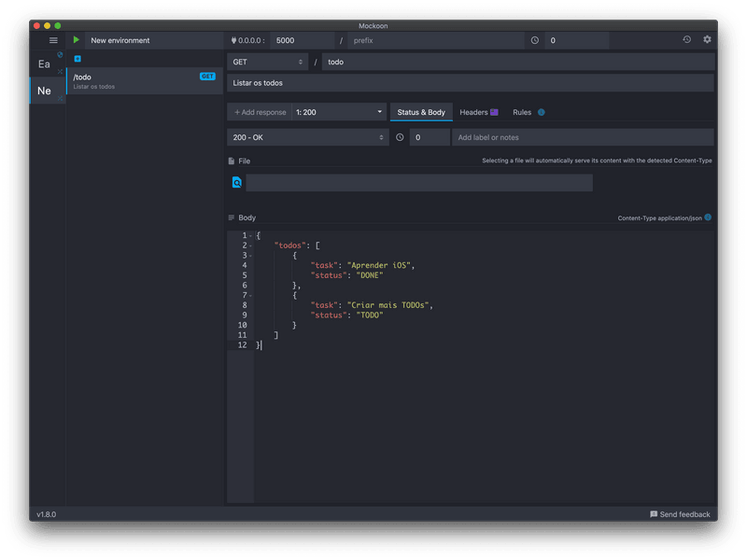747x560 pixels.
Task: Click the small icon under the Ne environment
Action: [x=60, y=99]
